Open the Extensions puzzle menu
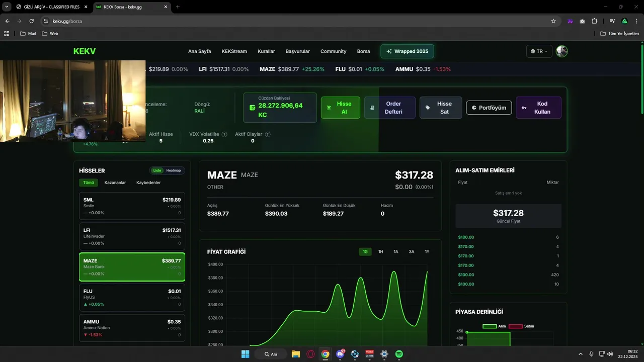 point(594,21)
